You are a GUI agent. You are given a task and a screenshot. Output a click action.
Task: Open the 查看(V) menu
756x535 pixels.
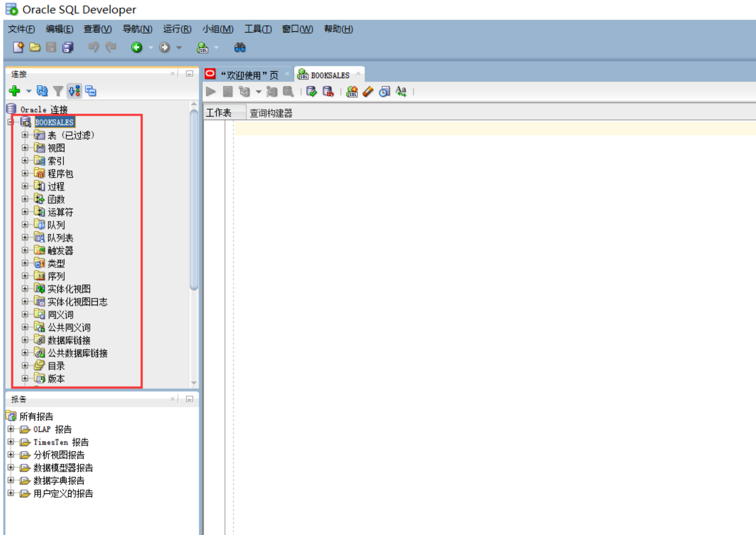pyautogui.click(x=97, y=29)
